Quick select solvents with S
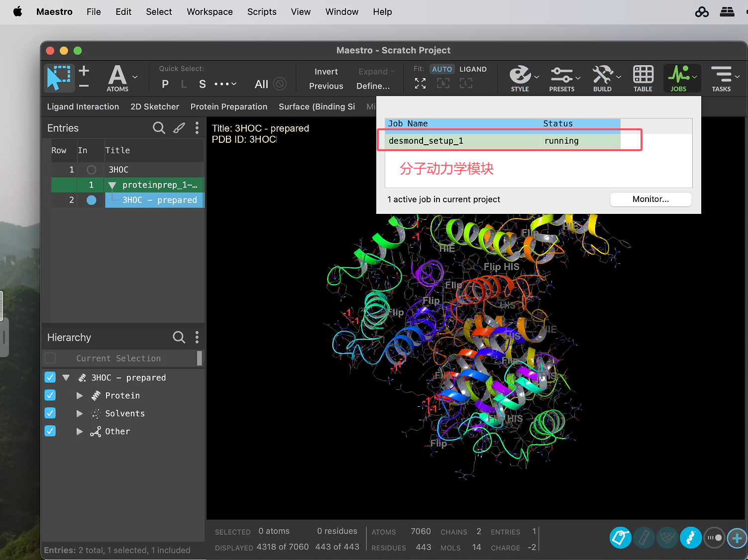 click(202, 85)
